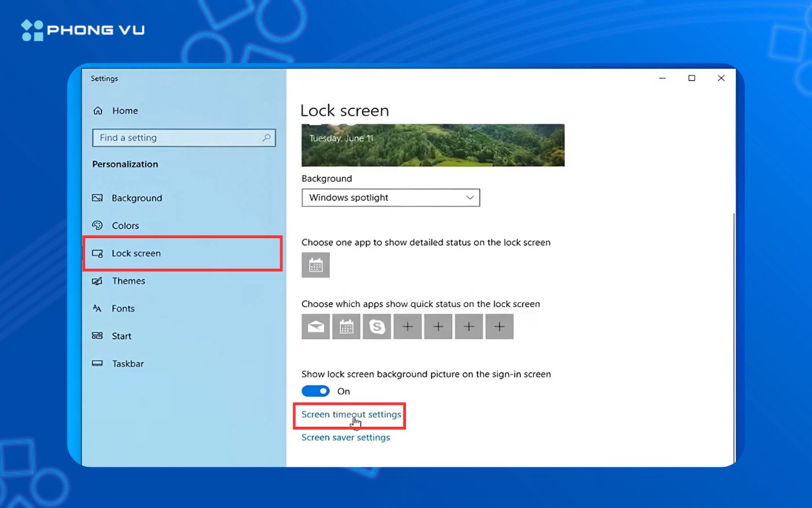812x508 pixels.
Task: Go to Home in Settings navigation
Action: pos(125,110)
